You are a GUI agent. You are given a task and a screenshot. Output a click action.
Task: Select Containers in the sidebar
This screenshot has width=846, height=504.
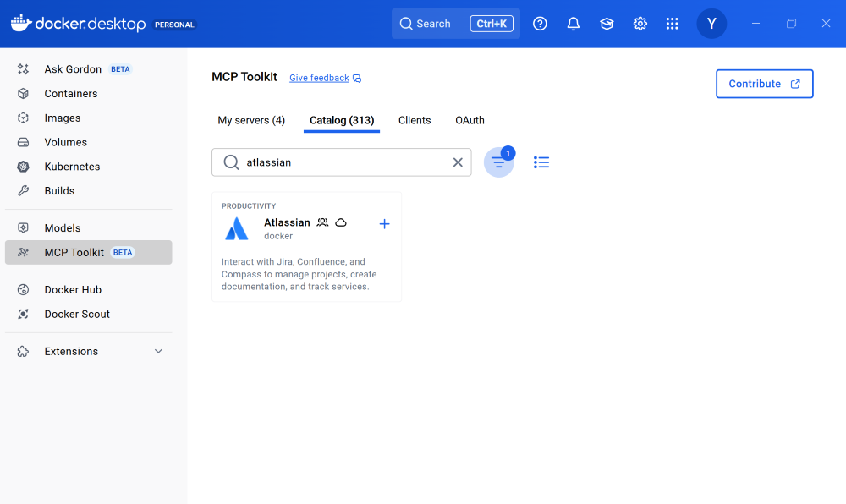pos(72,93)
